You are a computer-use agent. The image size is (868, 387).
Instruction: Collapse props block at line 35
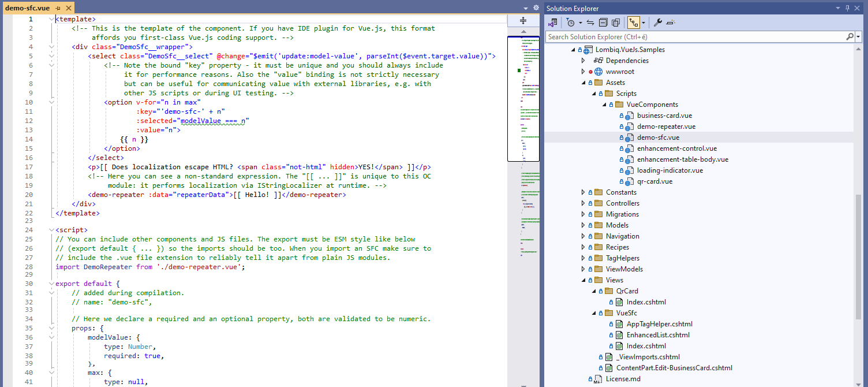(51, 328)
